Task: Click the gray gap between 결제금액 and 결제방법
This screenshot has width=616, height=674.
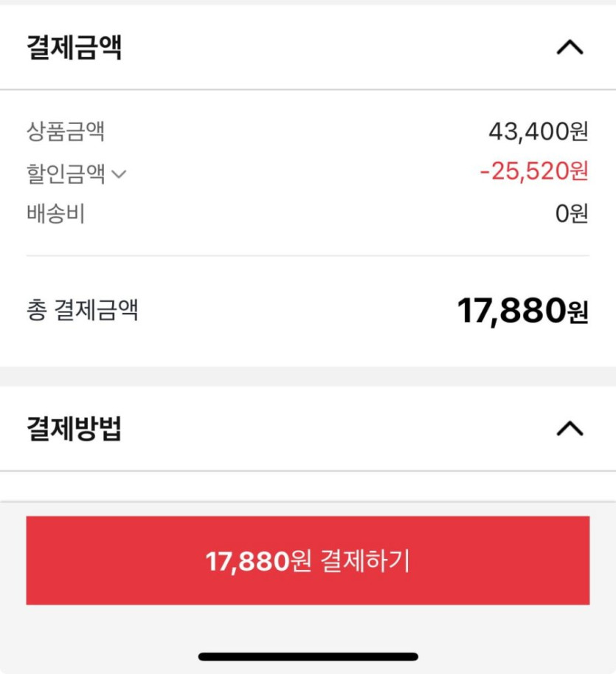Action: (x=308, y=376)
